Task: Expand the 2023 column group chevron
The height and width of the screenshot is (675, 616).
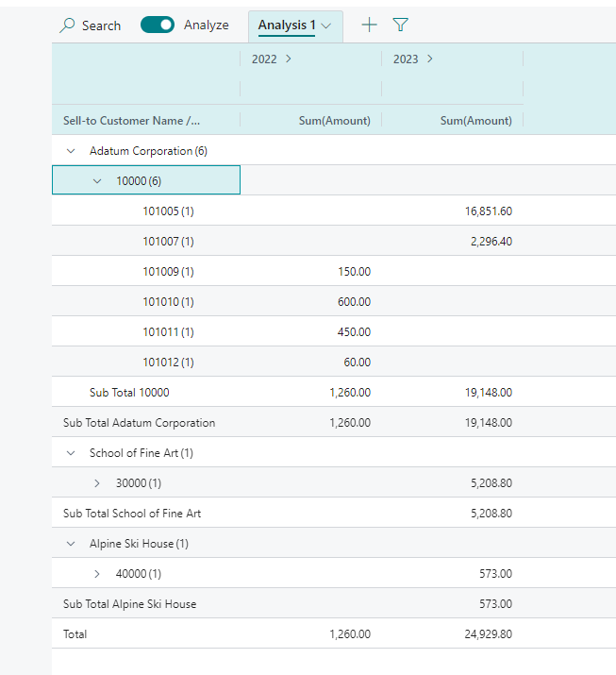Action: pyautogui.click(x=430, y=59)
